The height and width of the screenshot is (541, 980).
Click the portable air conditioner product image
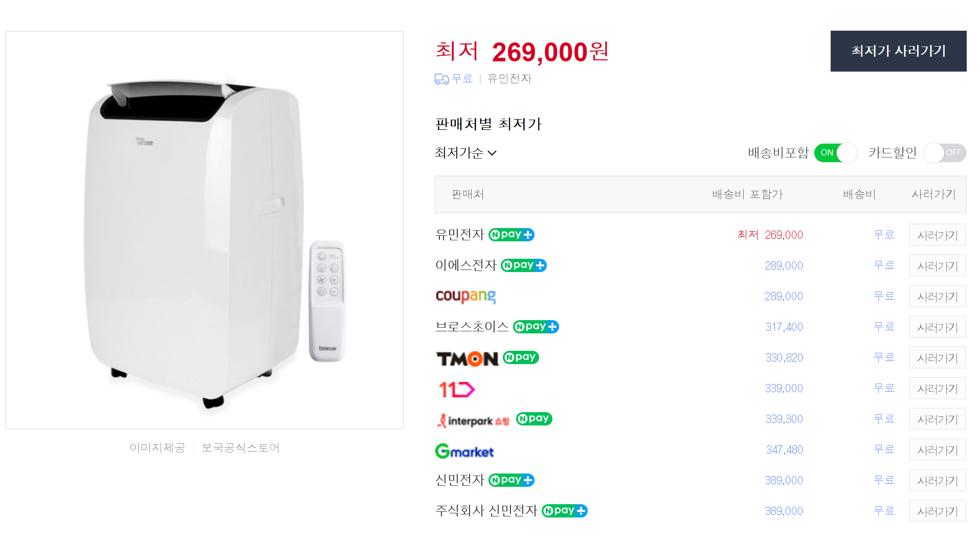click(205, 230)
